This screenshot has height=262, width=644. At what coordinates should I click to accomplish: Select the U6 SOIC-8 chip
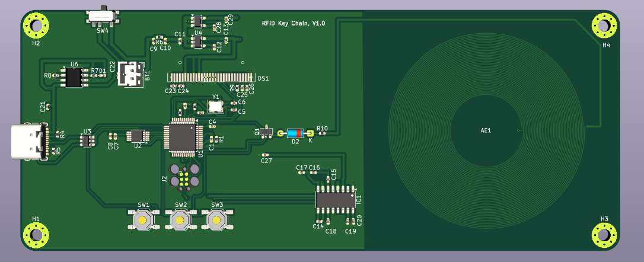coord(74,77)
